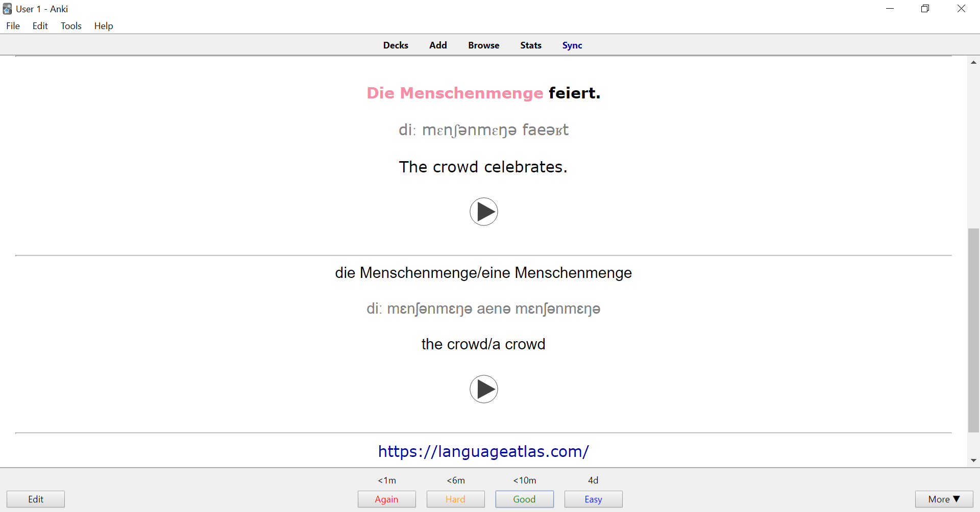Open the card Browser
Image resolution: width=980 pixels, height=512 pixels.
[x=483, y=45]
